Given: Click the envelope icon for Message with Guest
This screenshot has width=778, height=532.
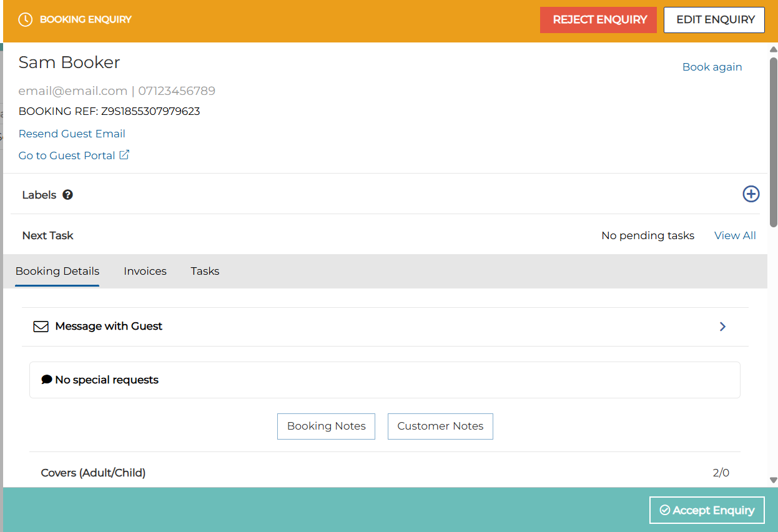Looking at the screenshot, I should pyautogui.click(x=41, y=327).
